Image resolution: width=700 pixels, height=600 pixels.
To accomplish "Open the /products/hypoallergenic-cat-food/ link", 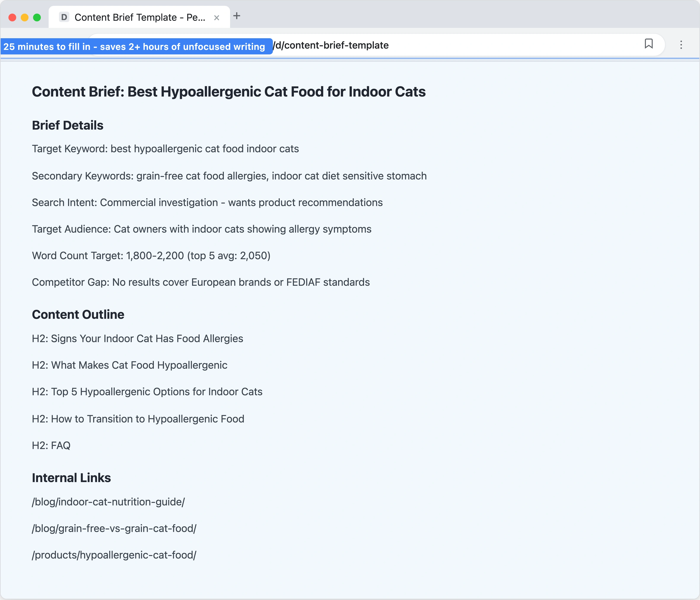I will pos(114,555).
